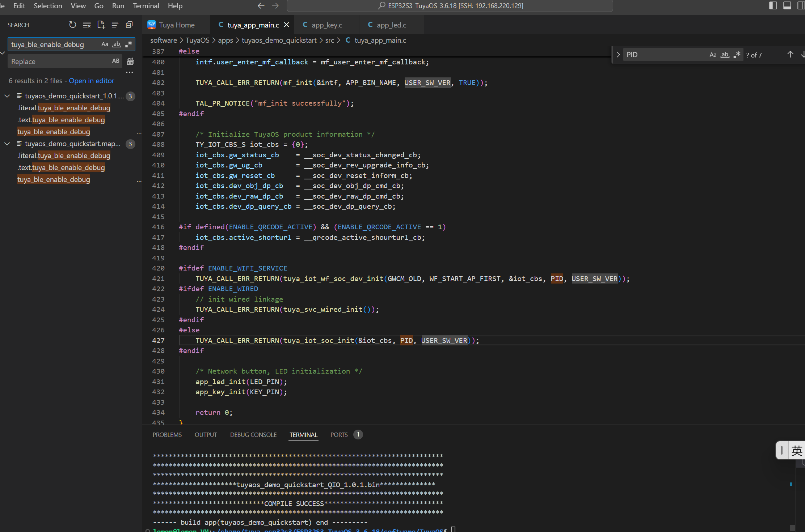Click Open in editor link
This screenshot has width=805, height=532.
[92, 81]
